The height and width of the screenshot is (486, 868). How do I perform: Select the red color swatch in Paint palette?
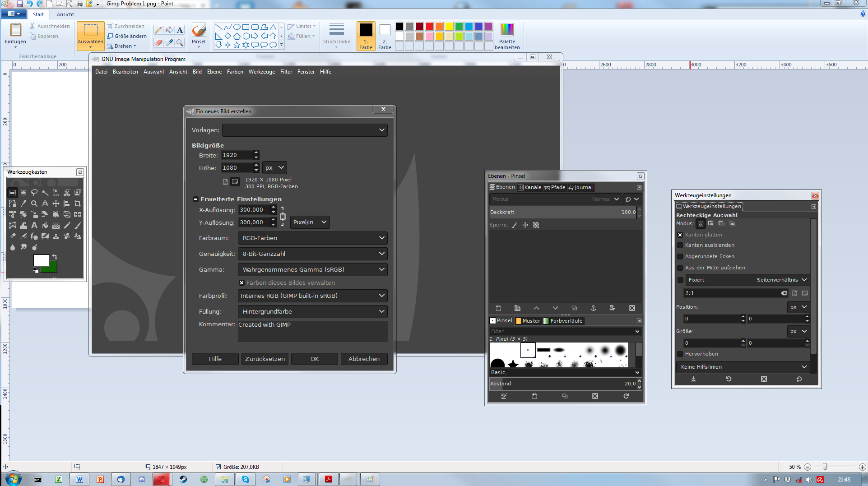[x=429, y=26]
